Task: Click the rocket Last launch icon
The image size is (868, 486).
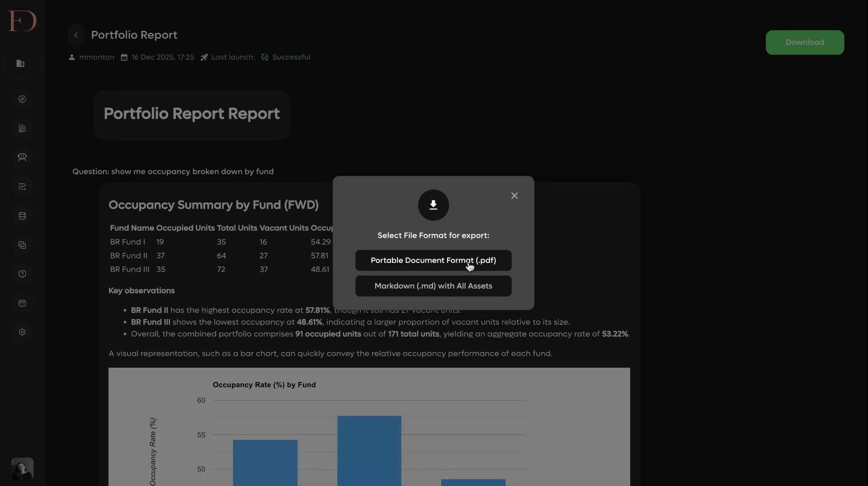Action: [204, 57]
